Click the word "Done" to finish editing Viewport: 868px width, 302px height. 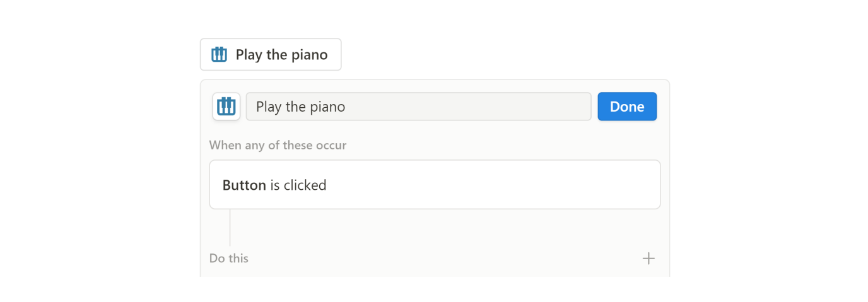627,107
